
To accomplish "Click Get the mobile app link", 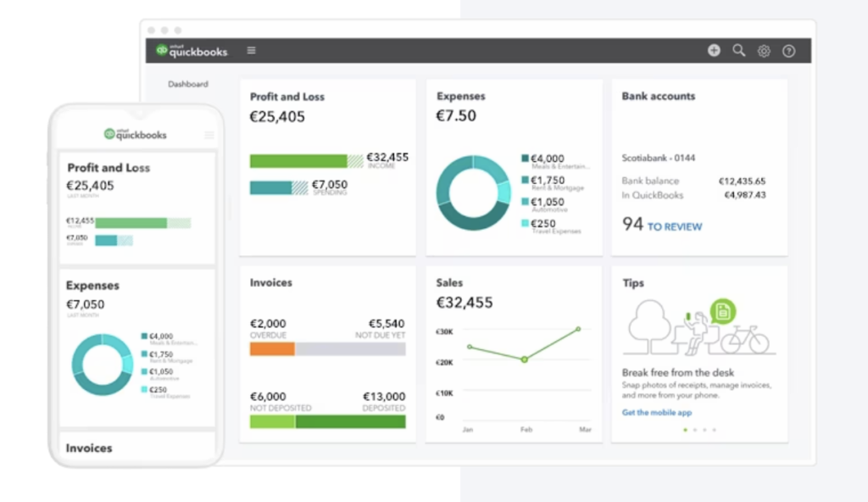I will coord(657,412).
